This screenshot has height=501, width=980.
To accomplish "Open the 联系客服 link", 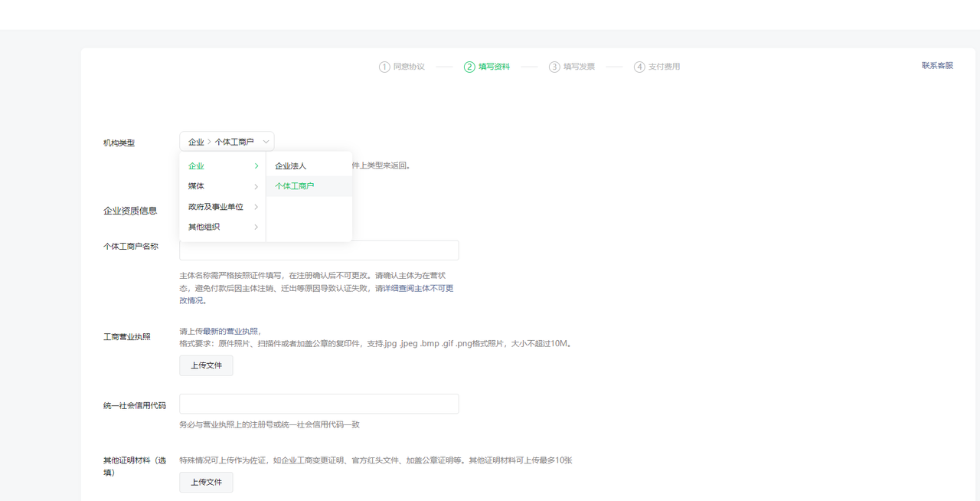I will pos(937,66).
